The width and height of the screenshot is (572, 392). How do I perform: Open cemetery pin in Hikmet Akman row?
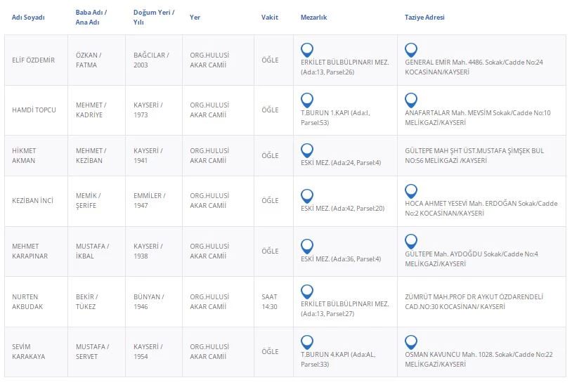click(x=306, y=150)
